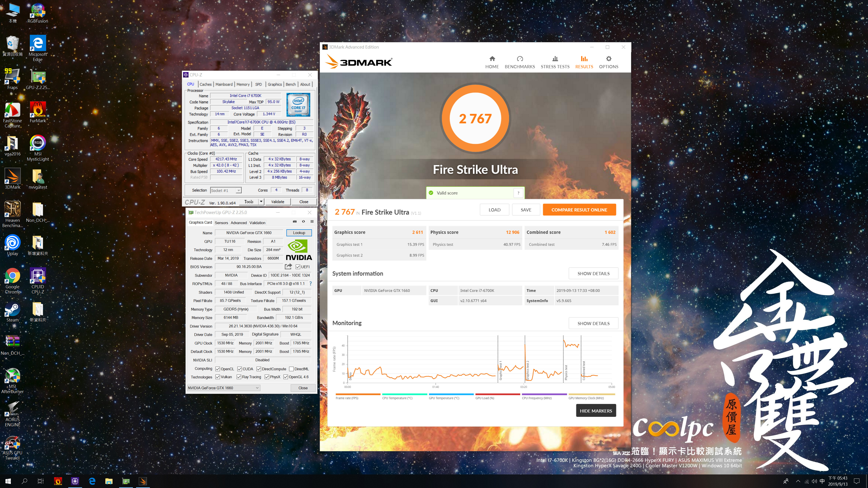The image size is (868, 488).
Task: Open the notification center icon
Action: pyautogui.click(x=856, y=481)
